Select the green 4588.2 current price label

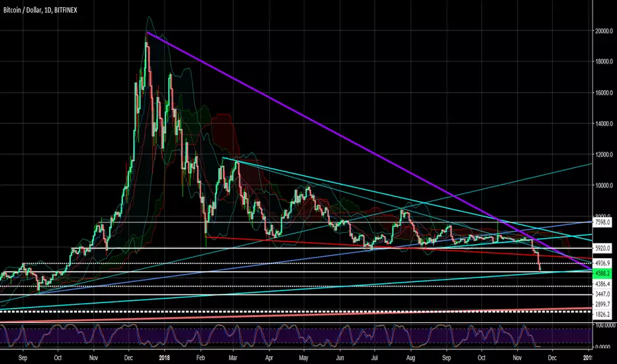[602, 273]
